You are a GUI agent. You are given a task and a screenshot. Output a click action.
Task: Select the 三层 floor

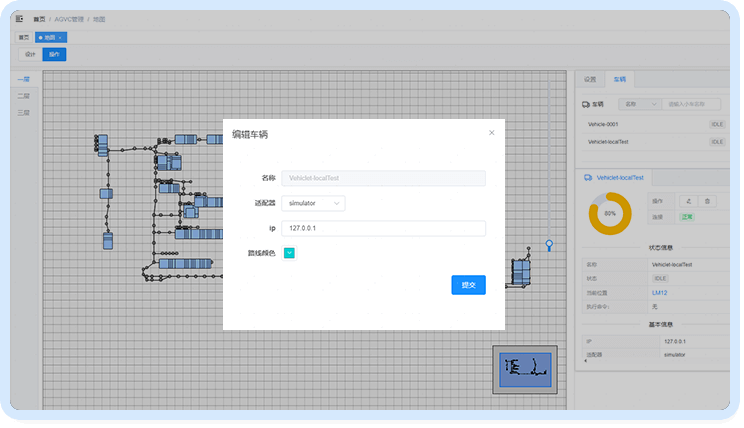23,113
